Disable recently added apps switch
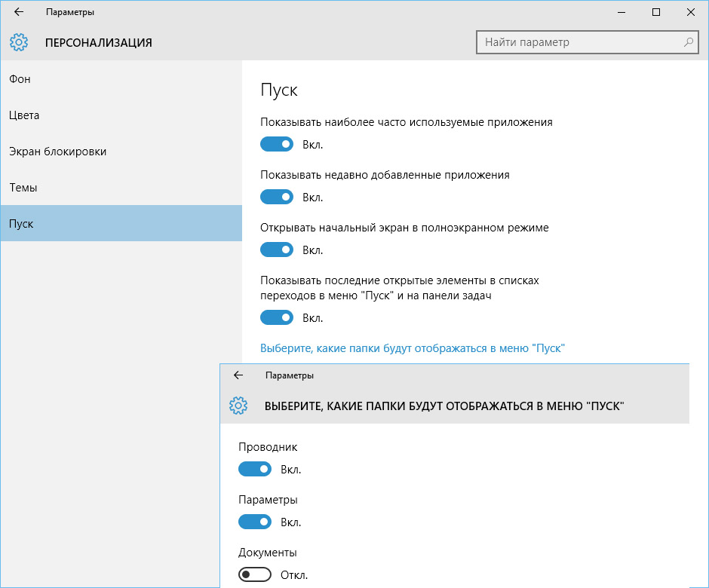Screen dimensions: 709x588 pos(277,197)
